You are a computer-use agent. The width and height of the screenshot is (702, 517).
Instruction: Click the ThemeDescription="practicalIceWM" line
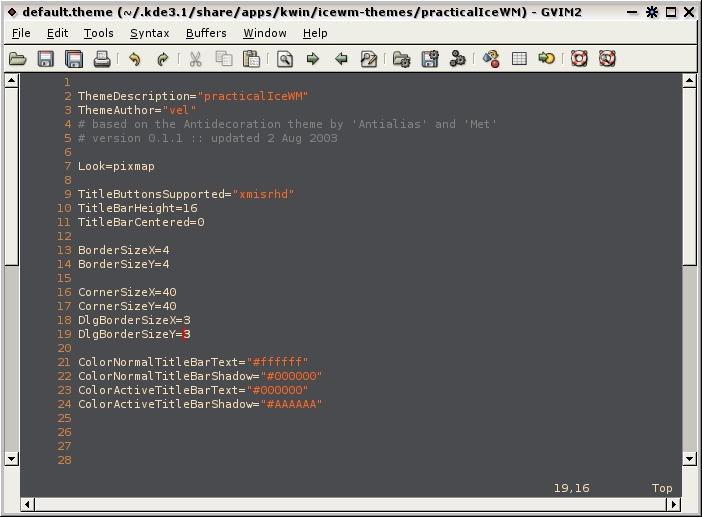[x=193, y=96]
